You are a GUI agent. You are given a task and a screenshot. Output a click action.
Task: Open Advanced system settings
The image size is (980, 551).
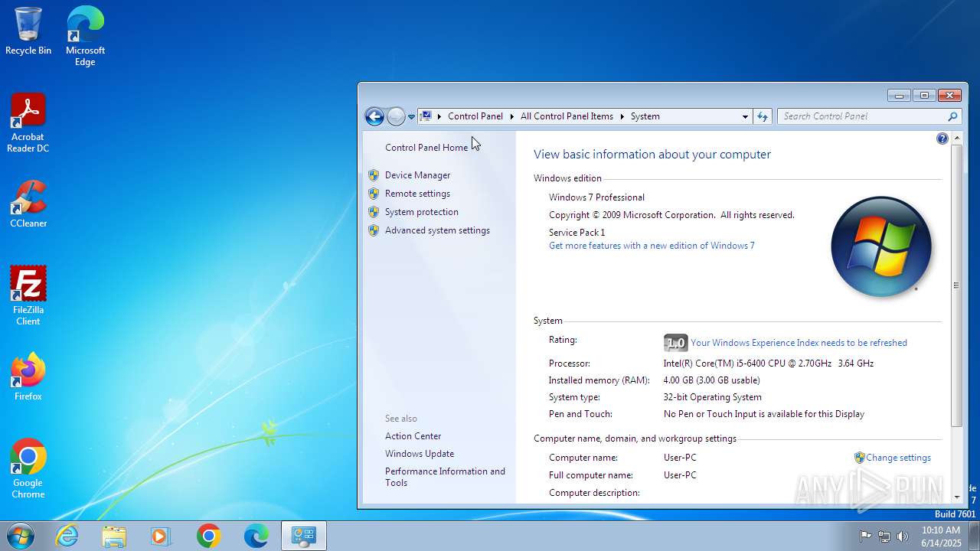[437, 230]
